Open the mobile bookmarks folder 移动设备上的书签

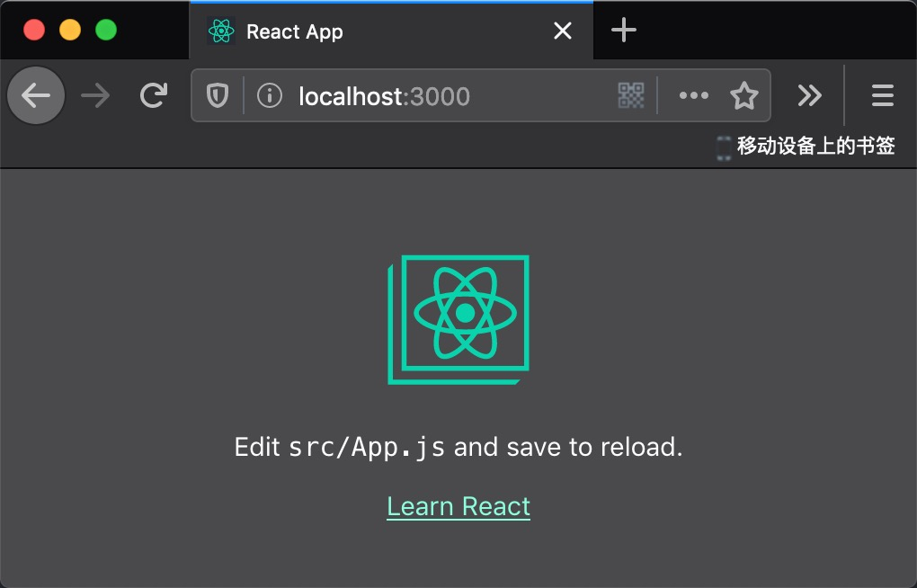(806, 146)
